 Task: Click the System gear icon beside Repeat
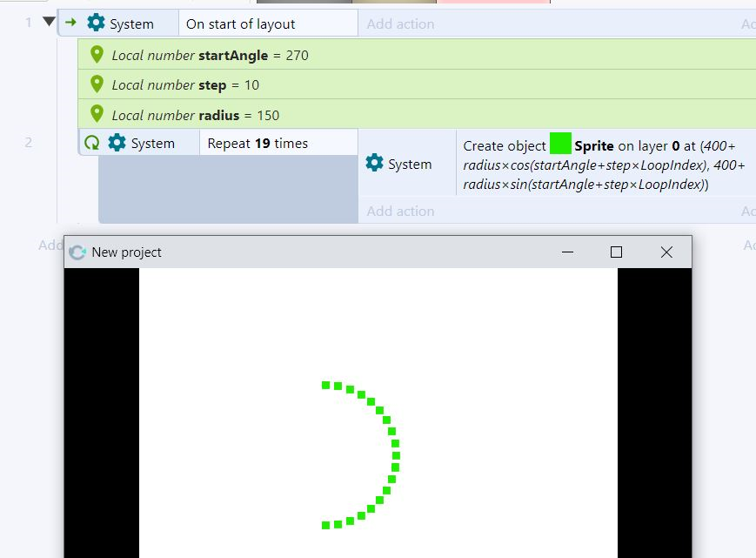(117, 143)
